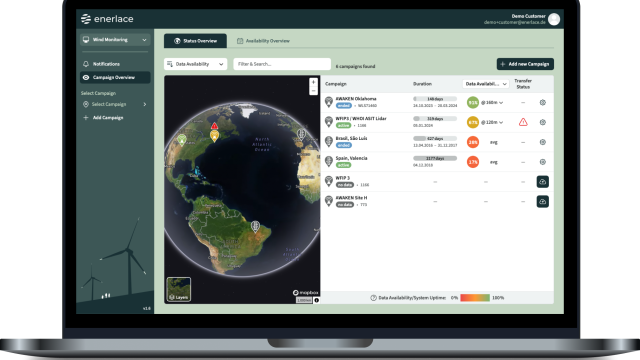
Task: Click the map attribution info icon
Action: 316,300
